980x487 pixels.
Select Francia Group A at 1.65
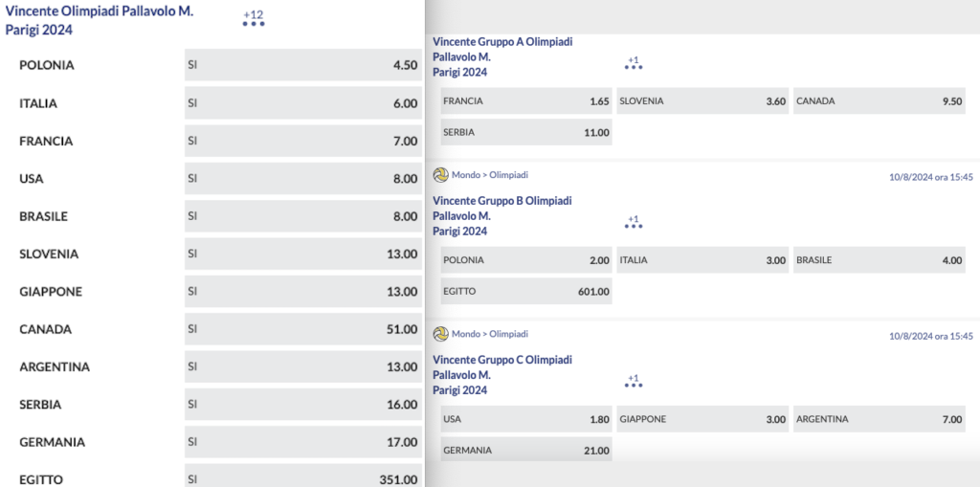(x=526, y=100)
